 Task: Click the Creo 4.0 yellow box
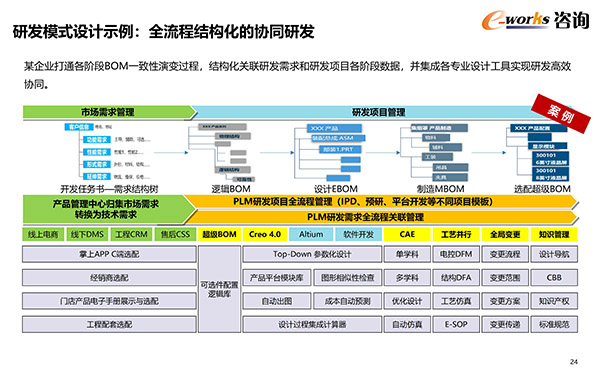click(264, 234)
